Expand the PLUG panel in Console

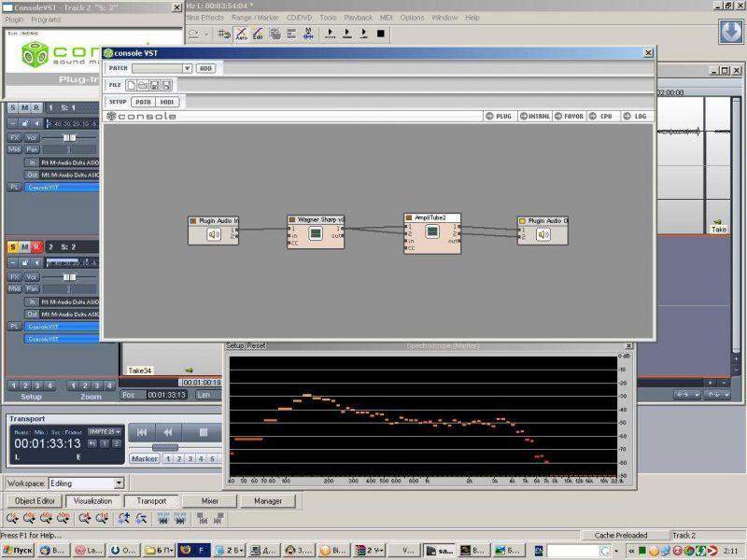(500, 117)
